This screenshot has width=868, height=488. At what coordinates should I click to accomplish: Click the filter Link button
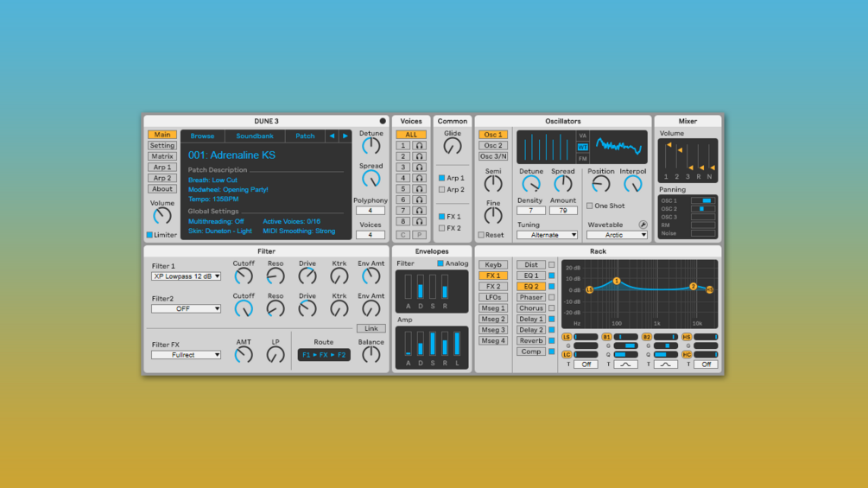[x=371, y=329]
